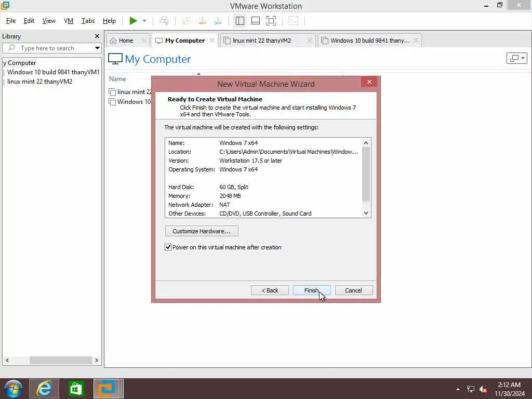The width and height of the screenshot is (532, 399).
Task: Click the VMware Workstation taskbar icon
Action: tap(107, 389)
